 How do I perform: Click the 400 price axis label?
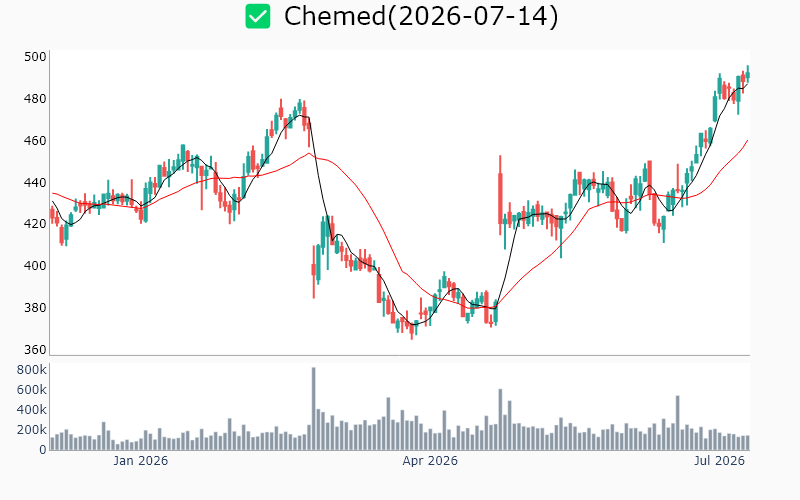(x=35, y=266)
